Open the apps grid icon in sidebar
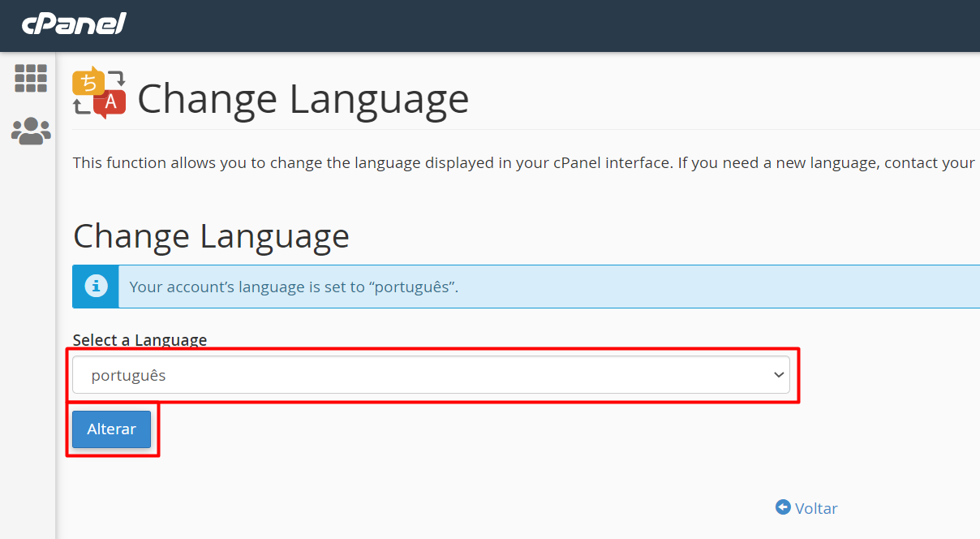The height and width of the screenshot is (539, 980). point(31,78)
